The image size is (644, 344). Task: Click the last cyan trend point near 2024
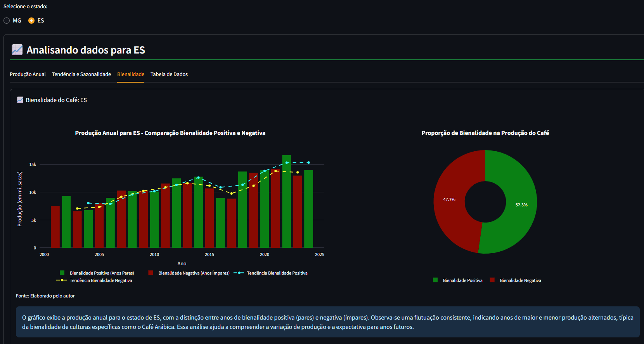308,162
